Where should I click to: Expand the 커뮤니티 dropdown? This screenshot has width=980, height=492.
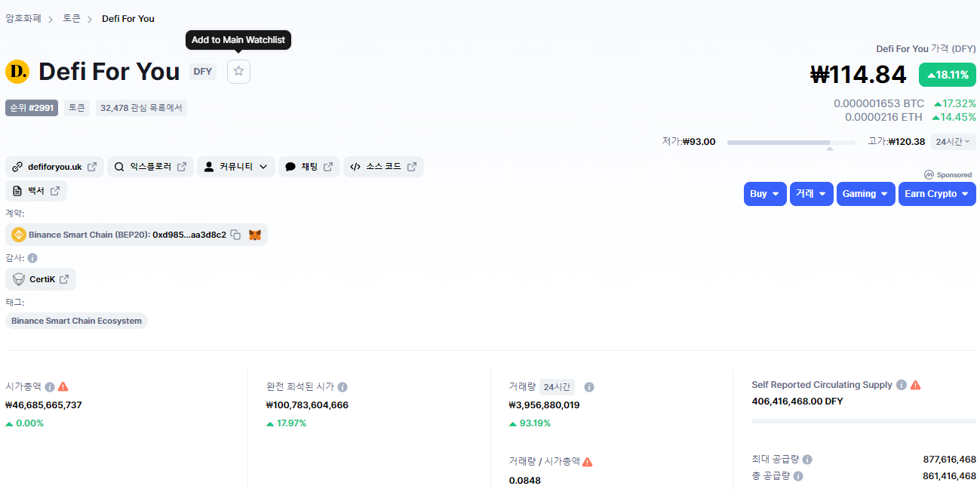pos(236,167)
